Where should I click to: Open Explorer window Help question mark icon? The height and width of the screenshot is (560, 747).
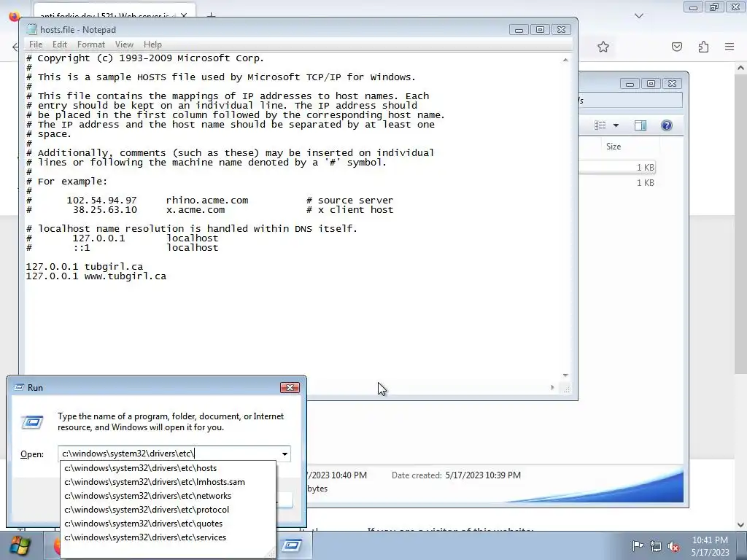pos(667,125)
